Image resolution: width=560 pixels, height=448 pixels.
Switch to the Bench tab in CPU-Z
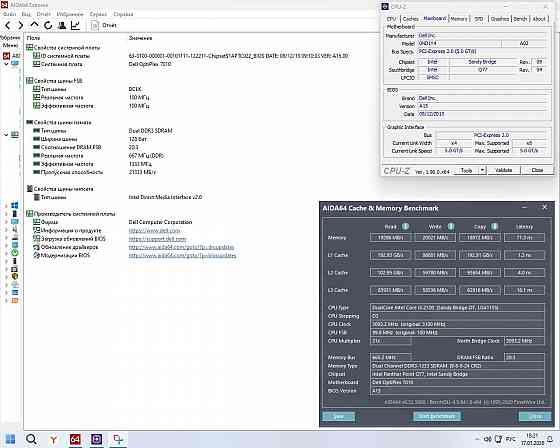(520, 19)
